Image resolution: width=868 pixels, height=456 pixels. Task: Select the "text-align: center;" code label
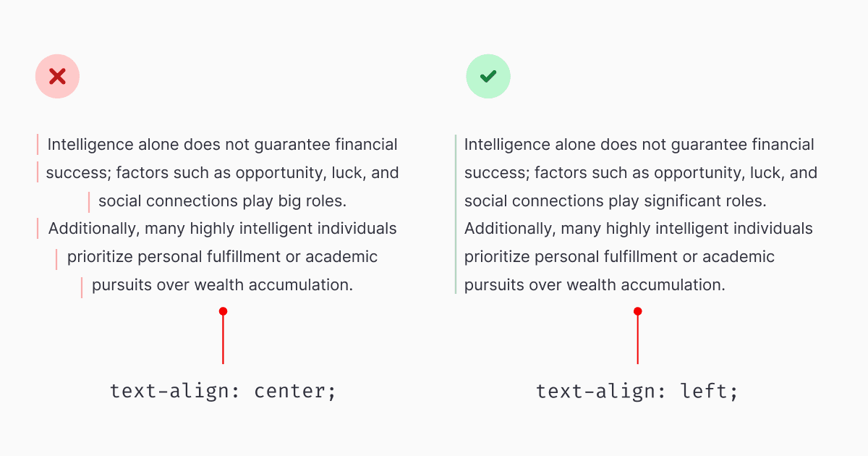click(223, 392)
